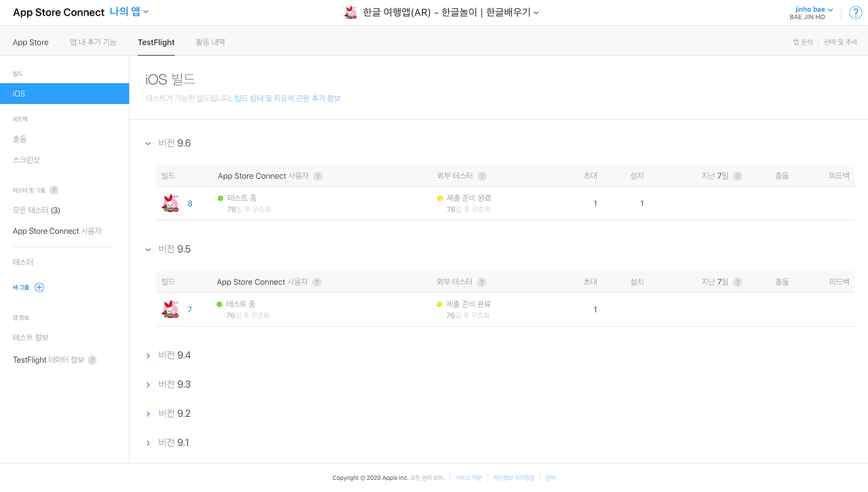Collapse the 버전 9.5 section
The height and width of the screenshot is (492, 868).
149,249
